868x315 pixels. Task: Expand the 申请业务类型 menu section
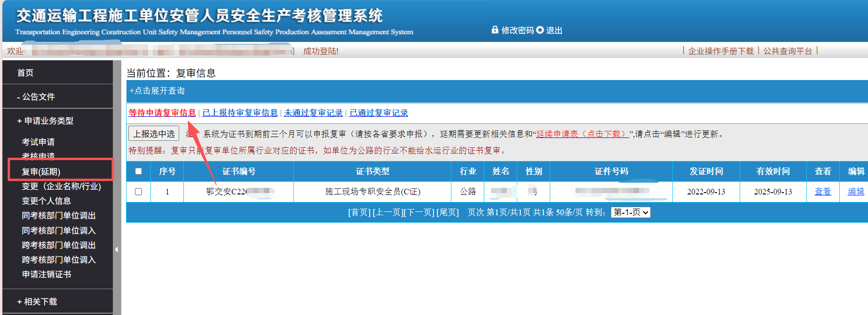coord(45,121)
